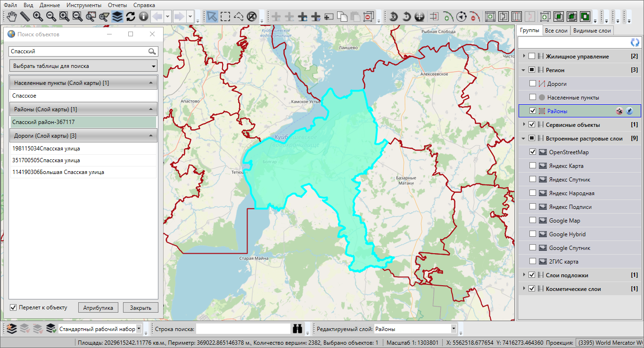Click the layers stack toolbar icon
This screenshot has width=644, height=348.
pos(117,17)
